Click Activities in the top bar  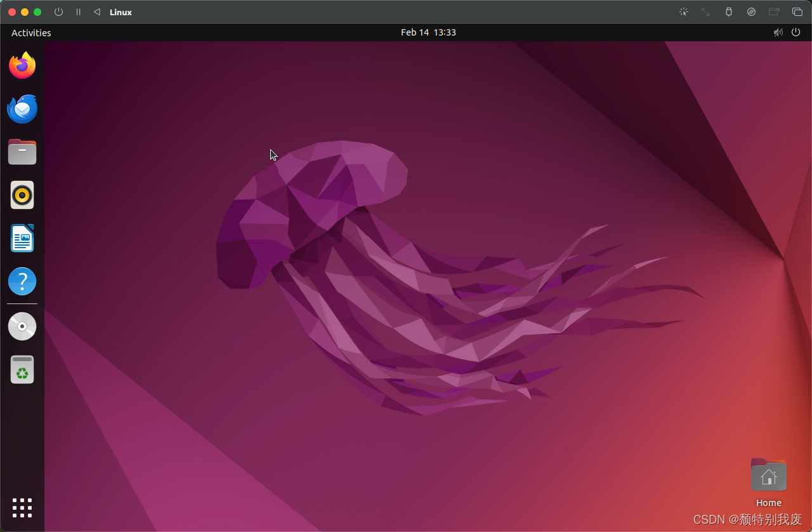pyautogui.click(x=31, y=33)
